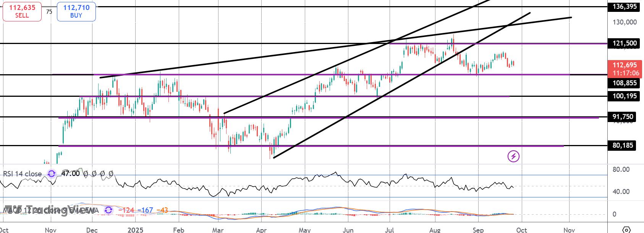Click the RSI indicator purple refresh icon
This screenshot has width=644, height=233.
[x=52, y=174]
